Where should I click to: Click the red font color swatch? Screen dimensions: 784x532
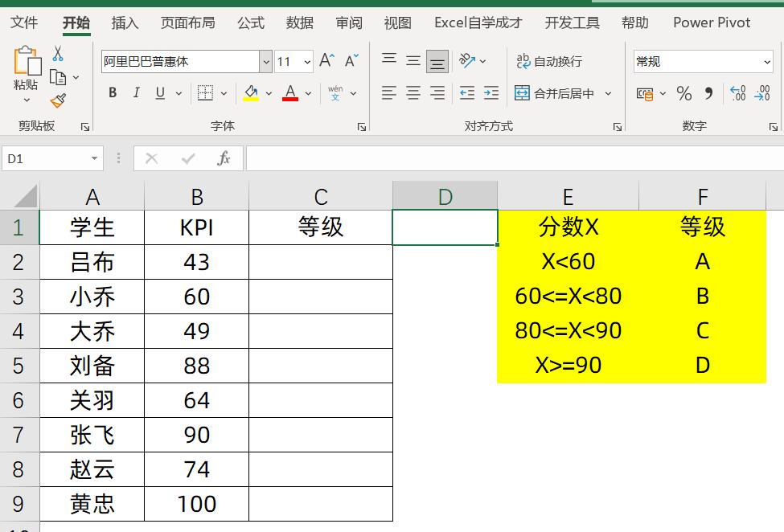[x=289, y=99]
